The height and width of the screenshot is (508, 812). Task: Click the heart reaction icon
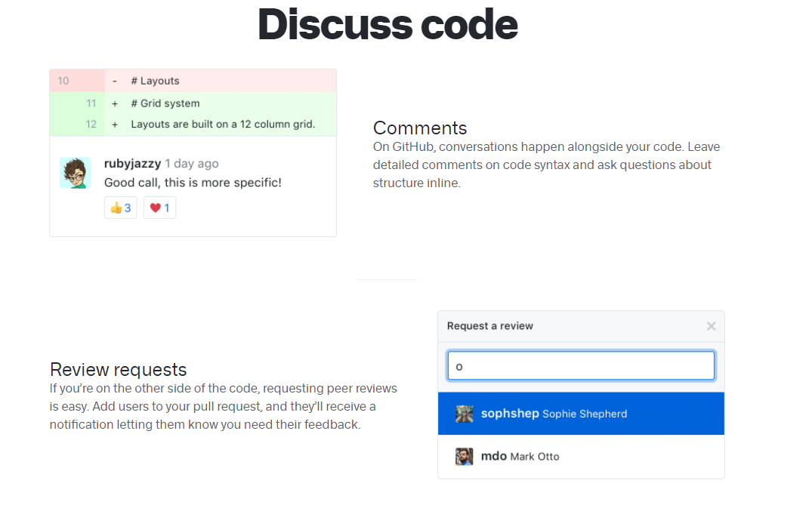click(155, 207)
